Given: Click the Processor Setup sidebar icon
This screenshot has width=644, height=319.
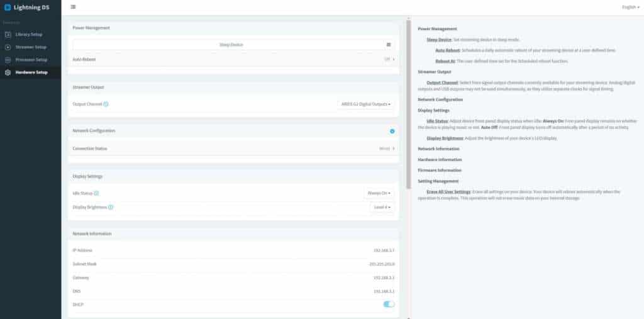Looking at the screenshot, I should click(8, 60).
